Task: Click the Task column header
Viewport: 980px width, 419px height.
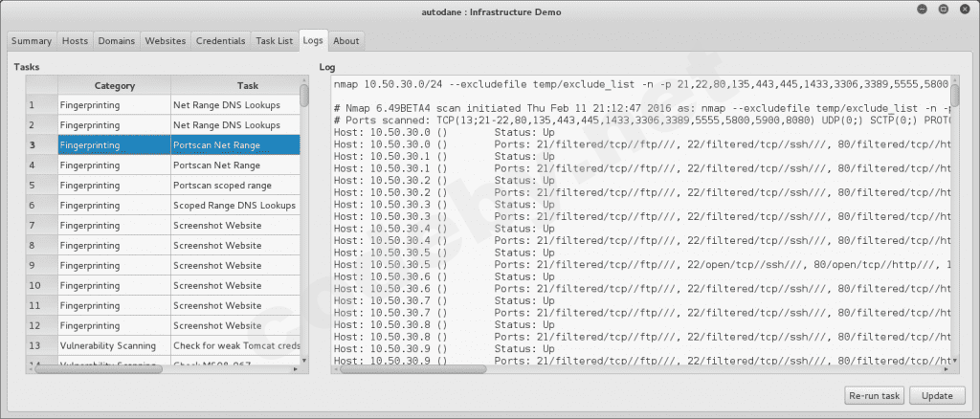Action: coord(234,85)
